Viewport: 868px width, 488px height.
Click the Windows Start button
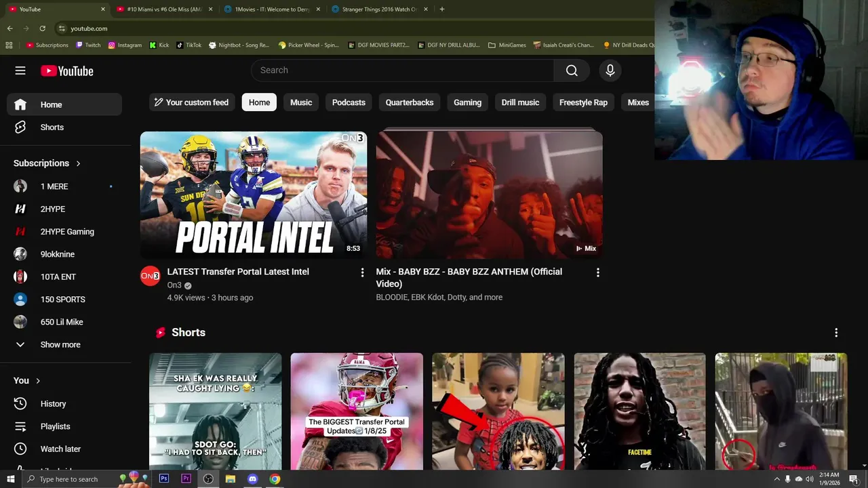click(10, 479)
